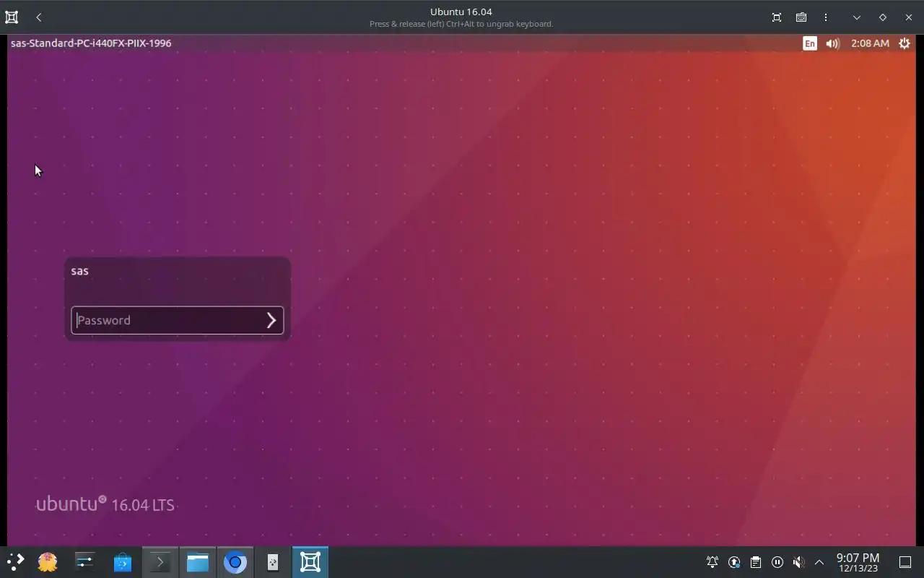The image size is (924, 578).
Task: Open the clipboard tray icon
Action: [x=756, y=562]
